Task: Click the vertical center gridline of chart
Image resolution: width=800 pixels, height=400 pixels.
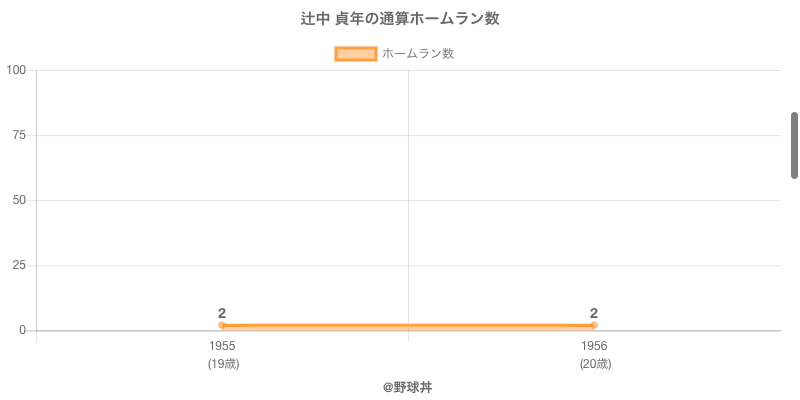Action: coord(408,200)
